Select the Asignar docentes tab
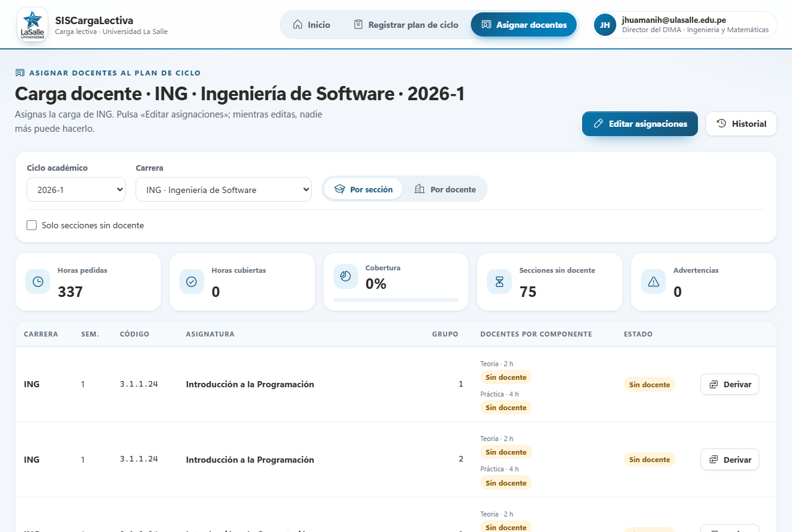The width and height of the screenshot is (792, 532). click(x=524, y=25)
